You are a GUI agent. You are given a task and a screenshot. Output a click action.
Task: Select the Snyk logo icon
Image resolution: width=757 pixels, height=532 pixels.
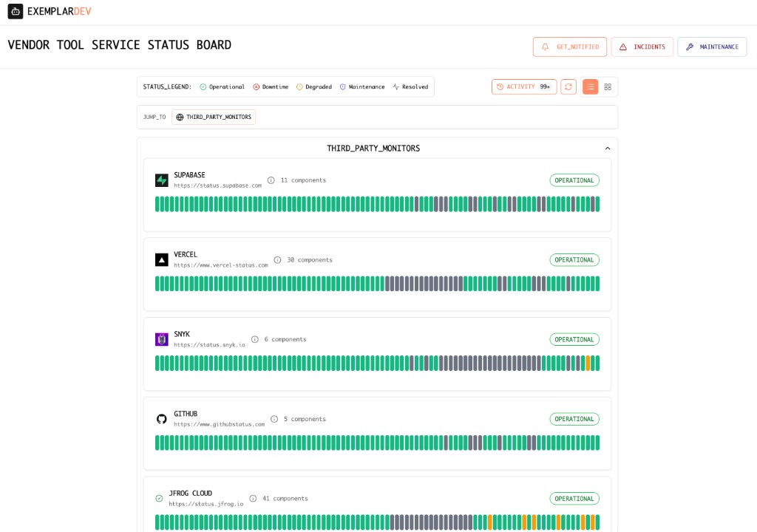[x=161, y=338]
